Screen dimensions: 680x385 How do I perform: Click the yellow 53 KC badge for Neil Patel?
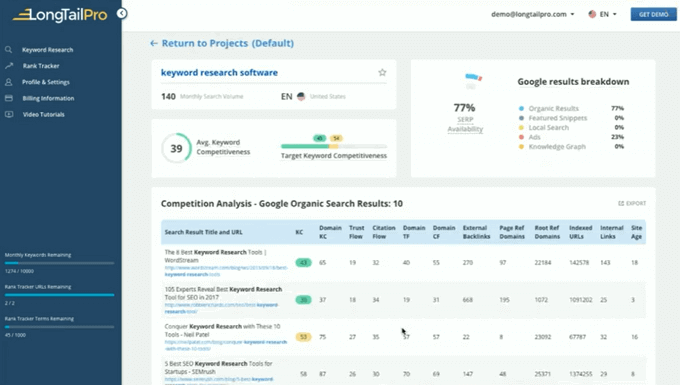pos(303,337)
